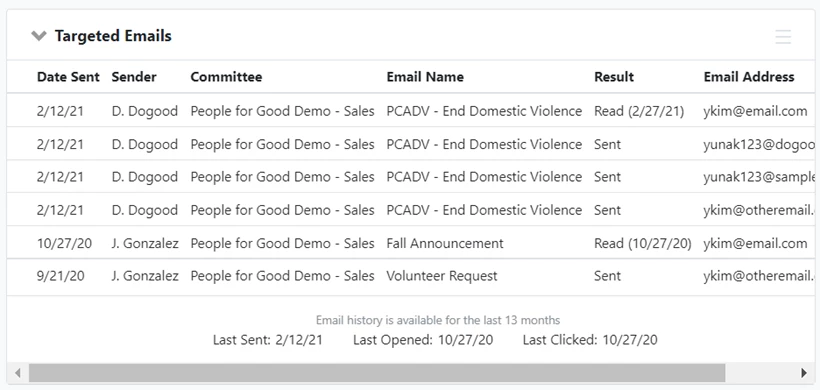Viewport: 820px width, 390px height.
Task: Sort by the Email Address column header
Action: tap(749, 77)
